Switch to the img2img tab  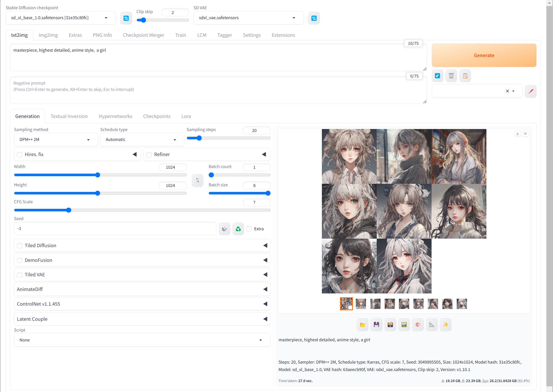coord(48,35)
